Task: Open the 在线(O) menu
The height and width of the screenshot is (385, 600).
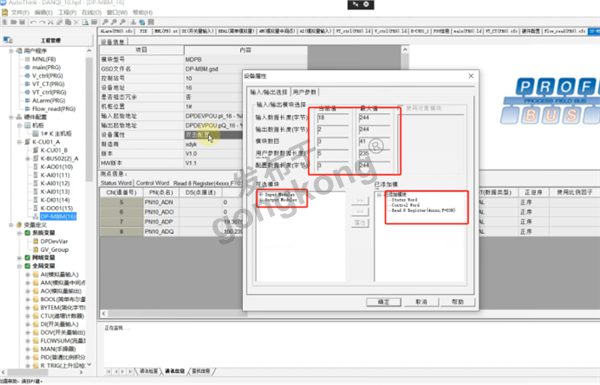Action: 91,13
